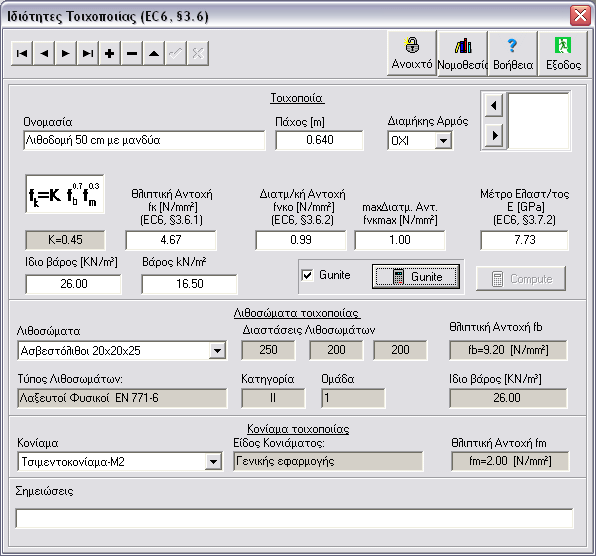Click the Σημειώσεις notes field

tap(294, 519)
